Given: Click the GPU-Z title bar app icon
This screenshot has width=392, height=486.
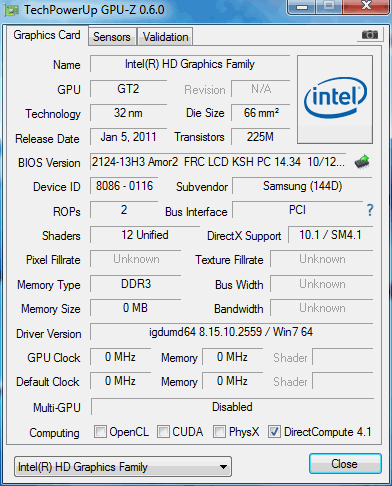Looking at the screenshot, I should (x=11, y=10).
